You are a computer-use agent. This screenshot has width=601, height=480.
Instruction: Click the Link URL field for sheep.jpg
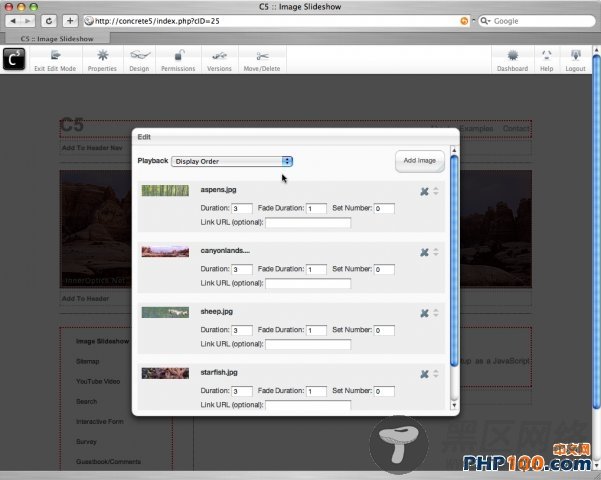coord(307,344)
